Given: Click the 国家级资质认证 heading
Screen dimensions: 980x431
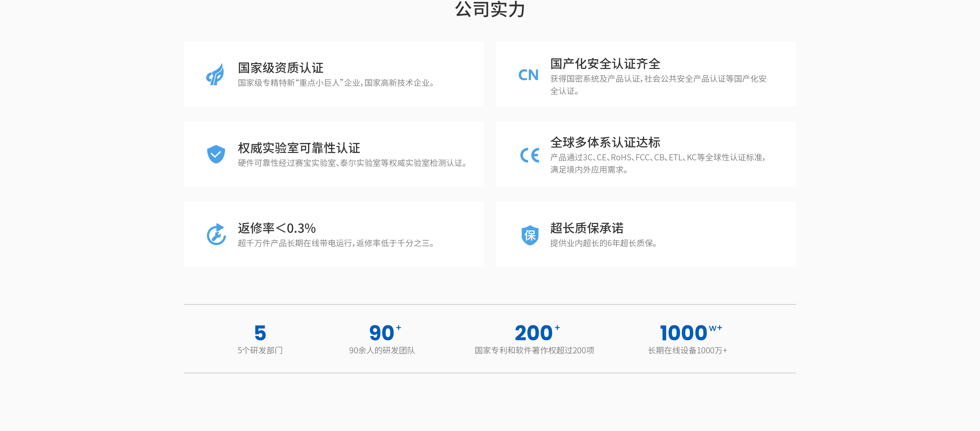Looking at the screenshot, I should click(280, 68).
